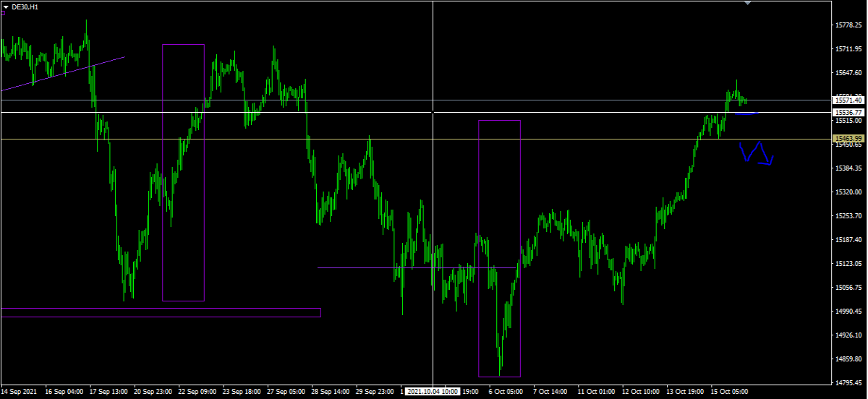Click the DE30,H1 chart title
Screen dimensions: 868x399
click(x=25, y=6)
